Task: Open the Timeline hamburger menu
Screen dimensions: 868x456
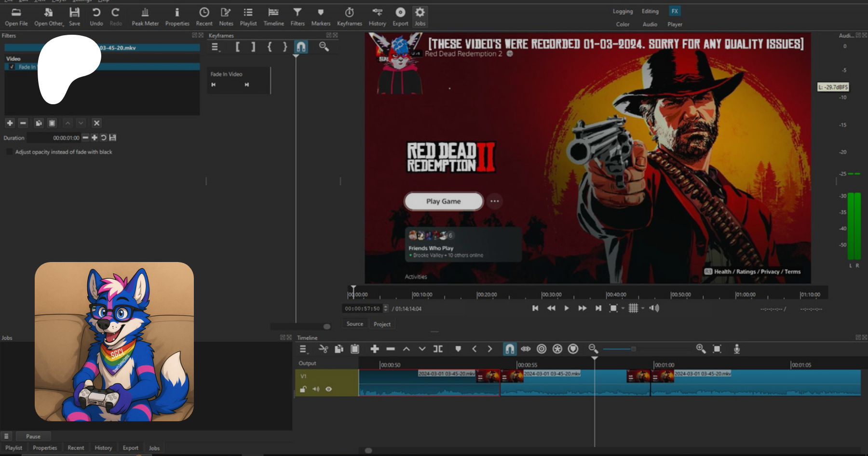Action: click(303, 349)
